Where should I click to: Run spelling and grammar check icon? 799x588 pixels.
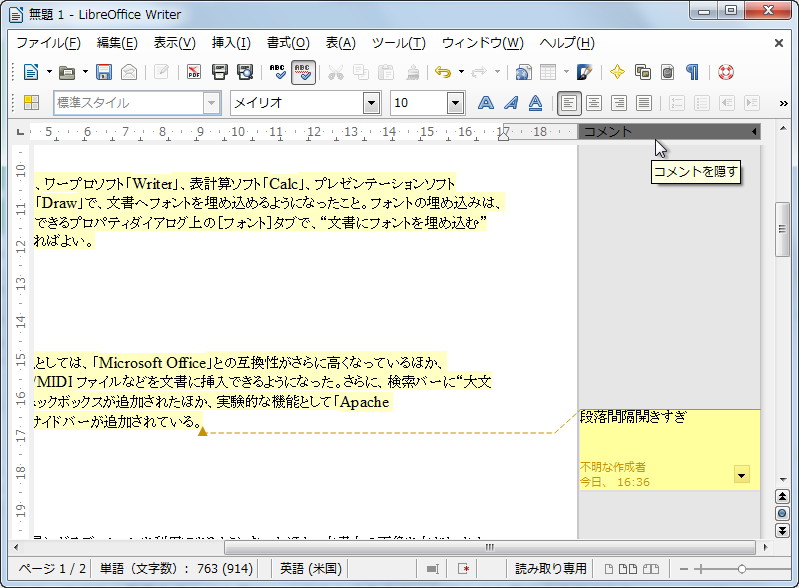pos(278,72)
